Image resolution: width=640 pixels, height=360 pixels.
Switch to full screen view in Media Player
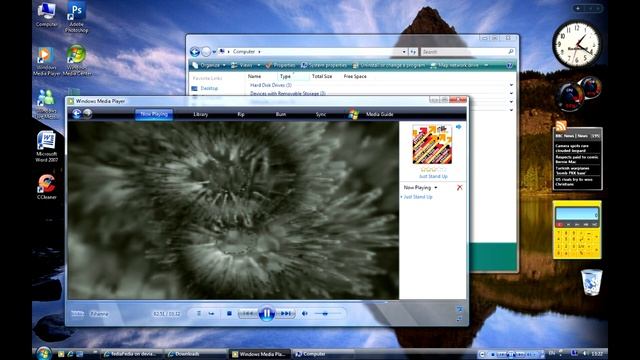pyautogui.click(x=459, y=309)
